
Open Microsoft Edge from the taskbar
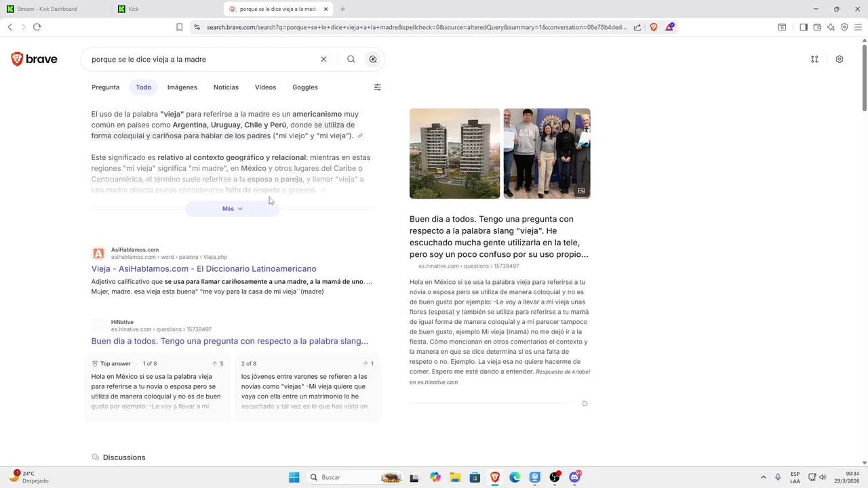(x=515, y=477)
